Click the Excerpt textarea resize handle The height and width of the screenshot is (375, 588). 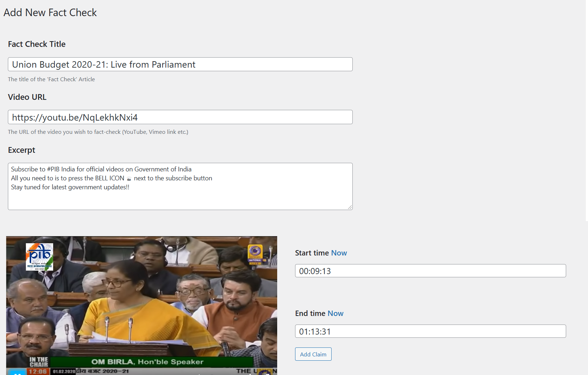pyautogui.click(x=350, y=207)
